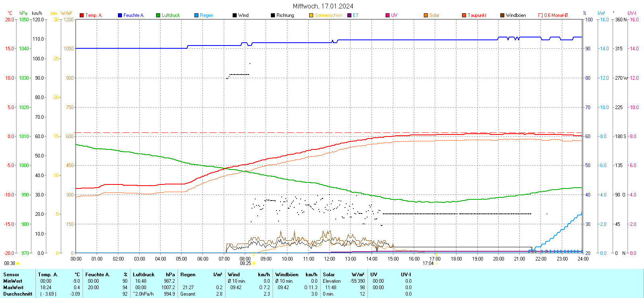Select the max humidity time "20:00"
The image size is (644, 298).
tap(93, 288)
